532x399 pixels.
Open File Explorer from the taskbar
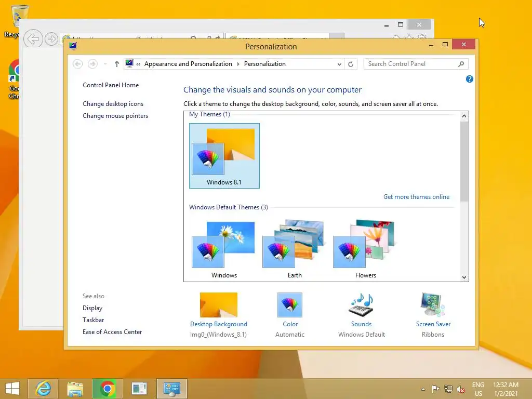pos(75,389)
